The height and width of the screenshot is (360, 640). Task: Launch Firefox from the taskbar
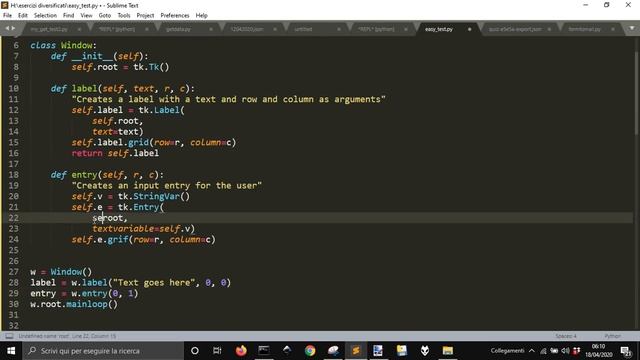click(x=241, y=351)
